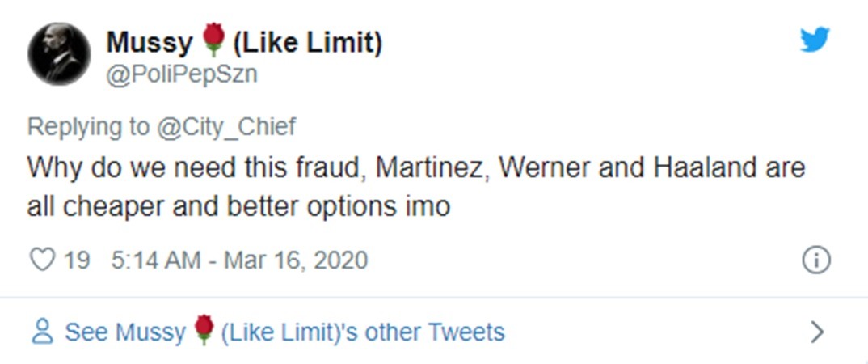The image size is (868, 364).
Task: Click the word Werner in the tweet
Action: pyautogui.click(x=540, y=167)
